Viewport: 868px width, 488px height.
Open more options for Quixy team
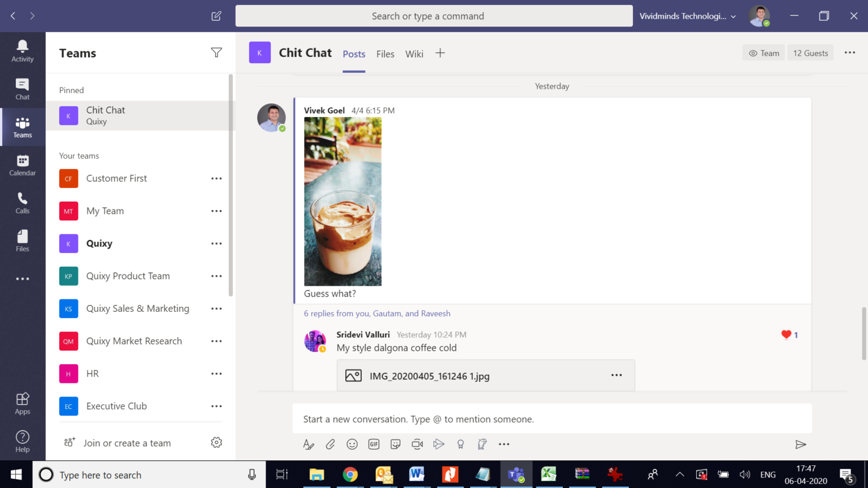(x=216, y=243)
